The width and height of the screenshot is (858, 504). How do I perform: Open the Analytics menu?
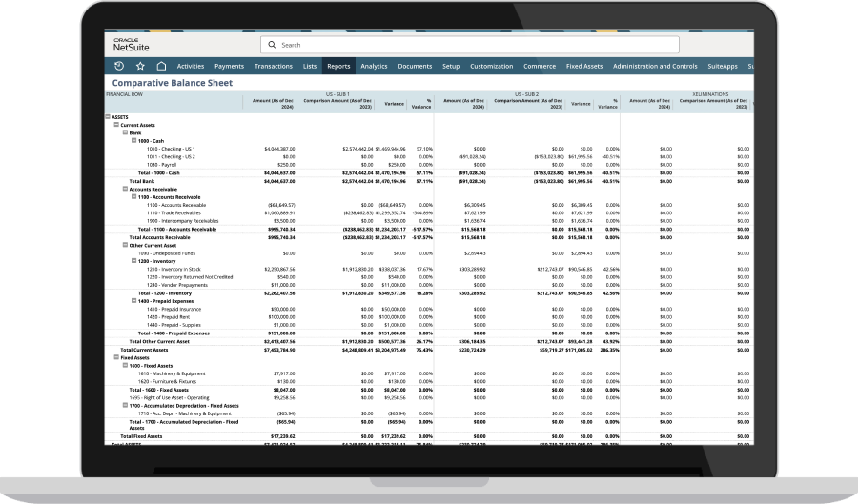click(x=374, y=66)
